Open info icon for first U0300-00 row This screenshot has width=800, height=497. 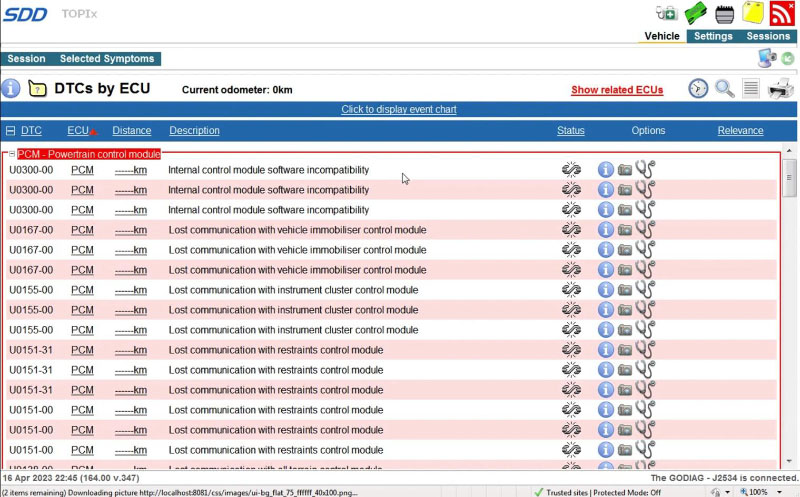(x=605, y=170)
